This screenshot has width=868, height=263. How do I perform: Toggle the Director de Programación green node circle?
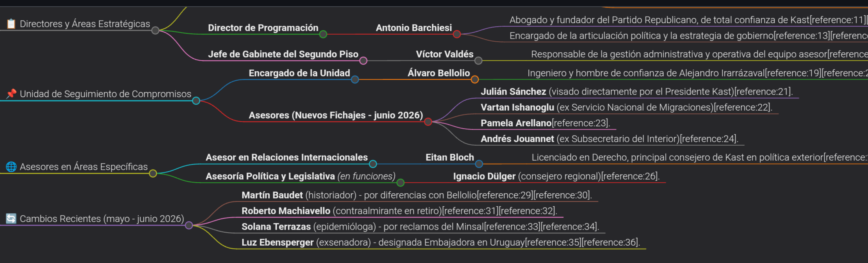(323, 34)
